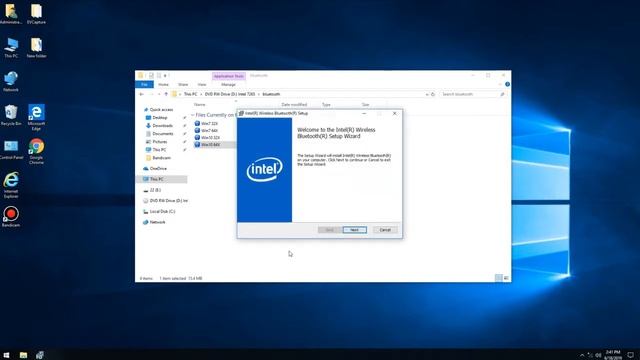The width and height of the screenshot is (640, 360).
Task: Select the Control Panel desktop icon
Action: [11, 149]
